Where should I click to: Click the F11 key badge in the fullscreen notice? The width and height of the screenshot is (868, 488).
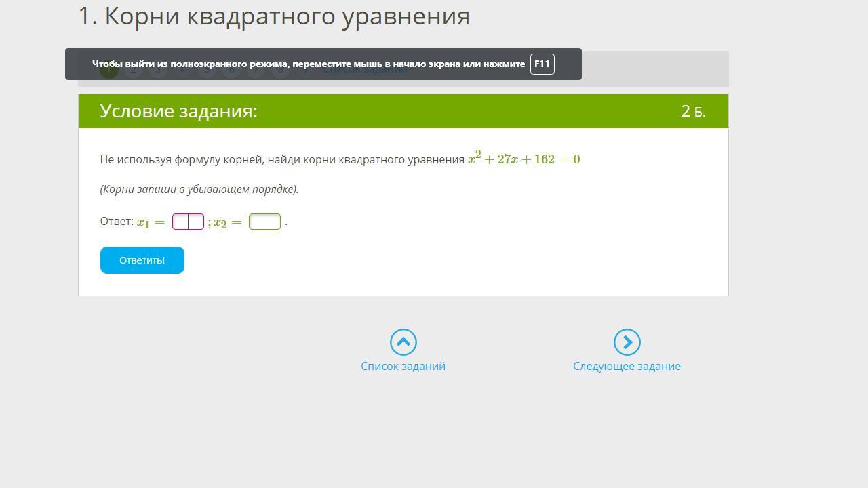[x=542, y=64]
